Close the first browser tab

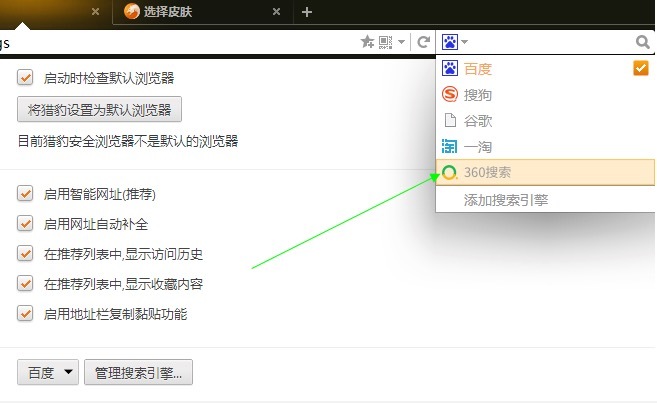[x=95, y=12]
